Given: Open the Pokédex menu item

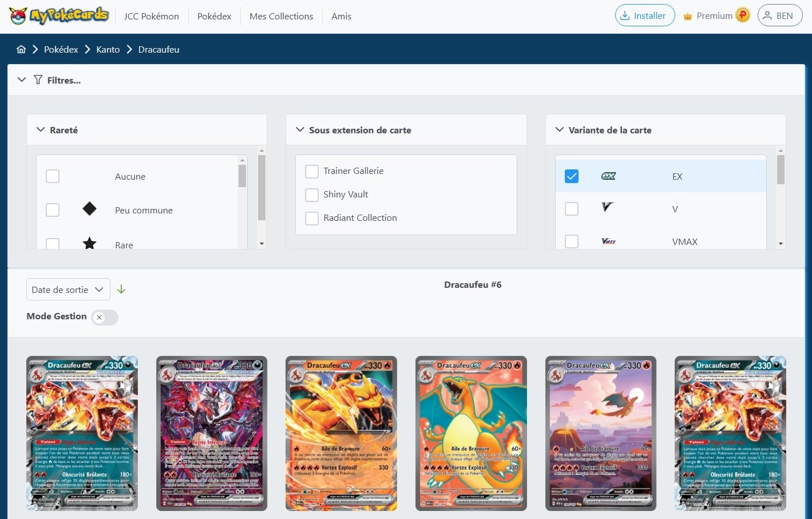Looking at the screenshot, I should click(214, 16).
